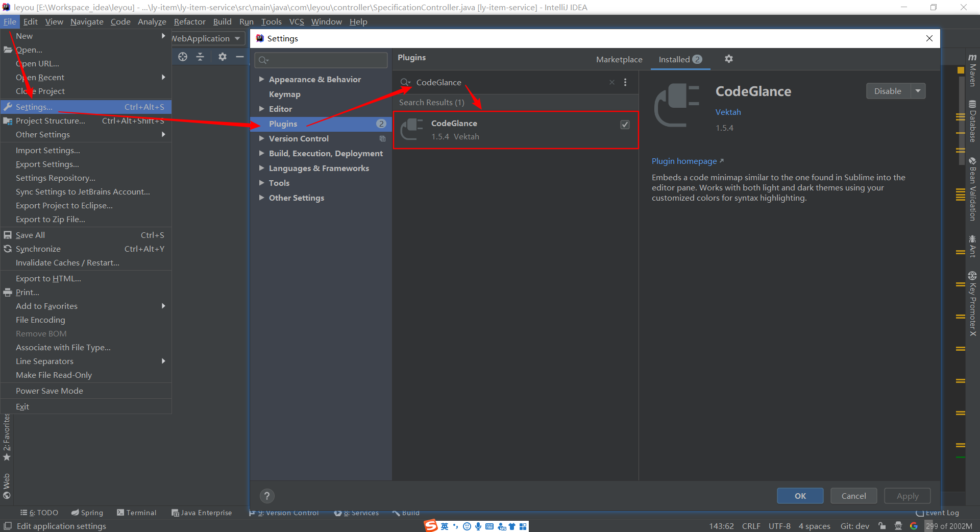Expand the Editor settings node
The height and width of the screenshot is (532, 980).
pos(261,109)
